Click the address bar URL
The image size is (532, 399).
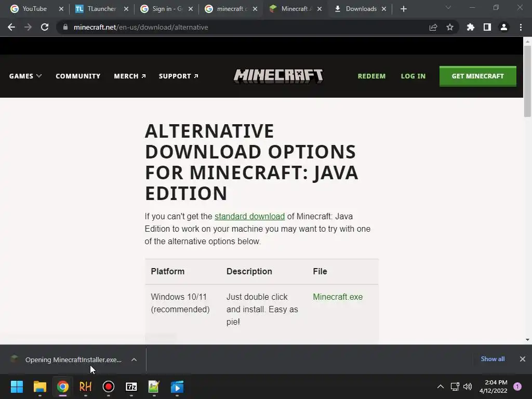click(x=141, y=27)
